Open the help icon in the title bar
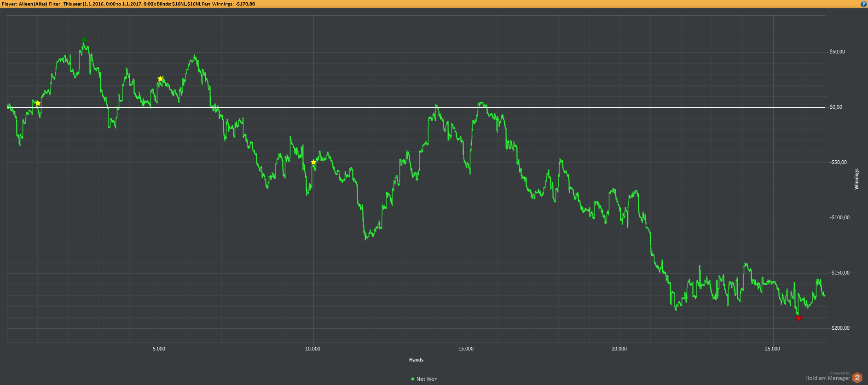The width and height of the screenshot is (868, 385). pyautogui.click(x=863, y=4)
